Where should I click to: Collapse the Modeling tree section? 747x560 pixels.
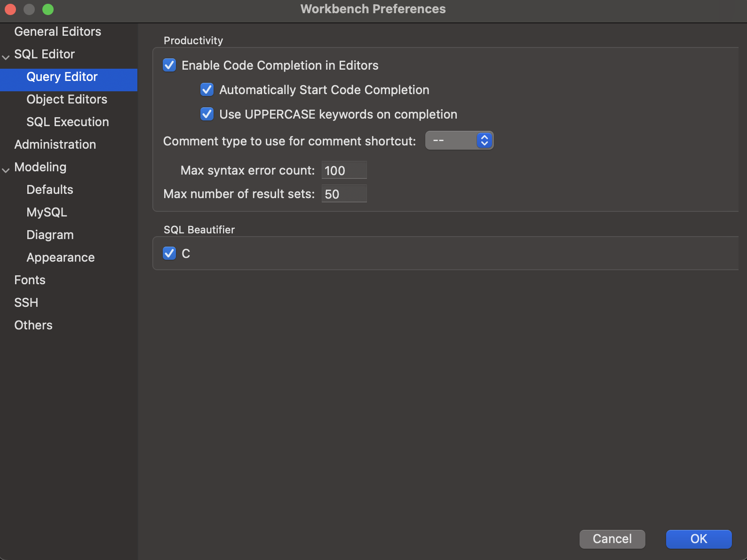[x=6, y=170]
